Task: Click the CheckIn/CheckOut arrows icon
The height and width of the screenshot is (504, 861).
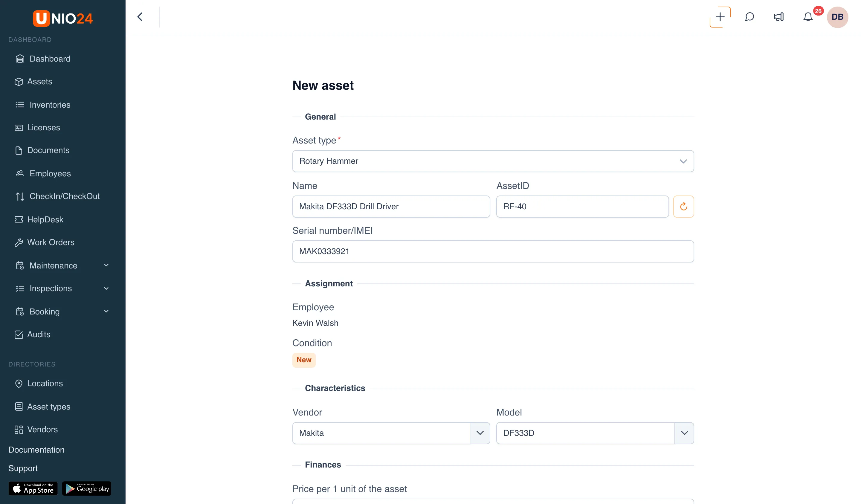Action: click(x=20, y=196)
